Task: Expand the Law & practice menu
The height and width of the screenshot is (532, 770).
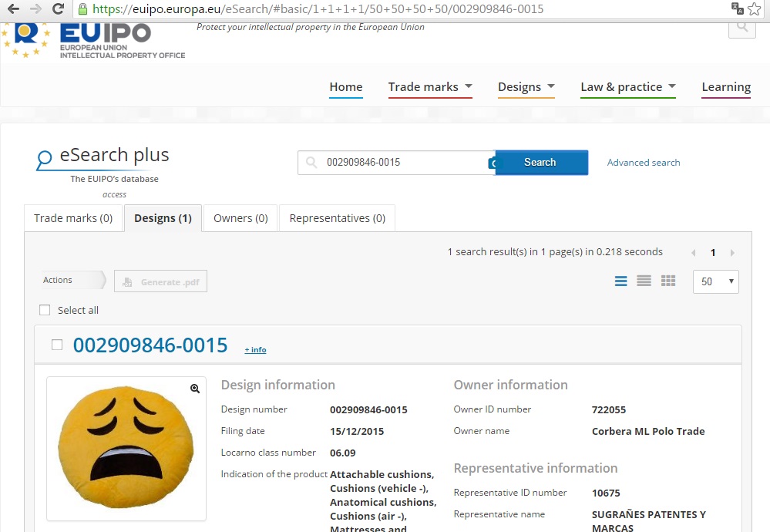Action: [628, 87]
